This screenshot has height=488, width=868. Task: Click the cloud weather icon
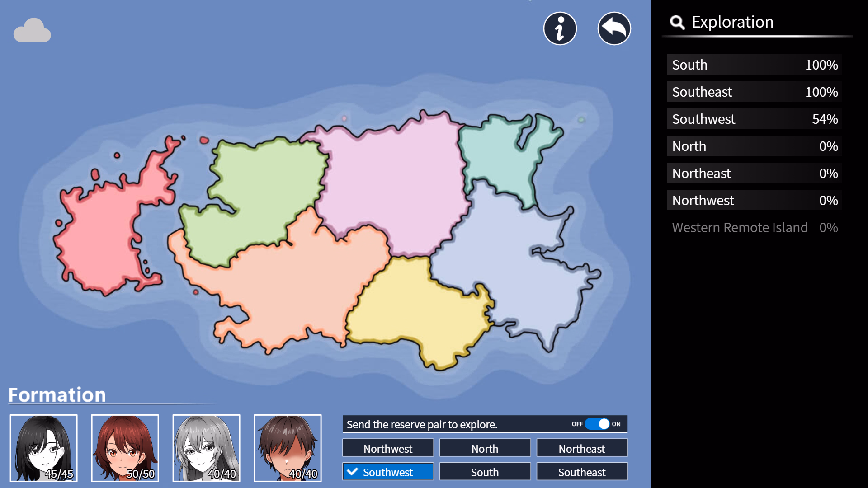tap(32, 31)
